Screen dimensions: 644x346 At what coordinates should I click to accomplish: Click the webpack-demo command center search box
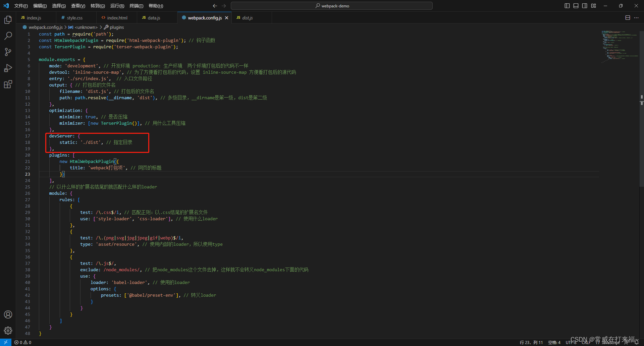332,6
